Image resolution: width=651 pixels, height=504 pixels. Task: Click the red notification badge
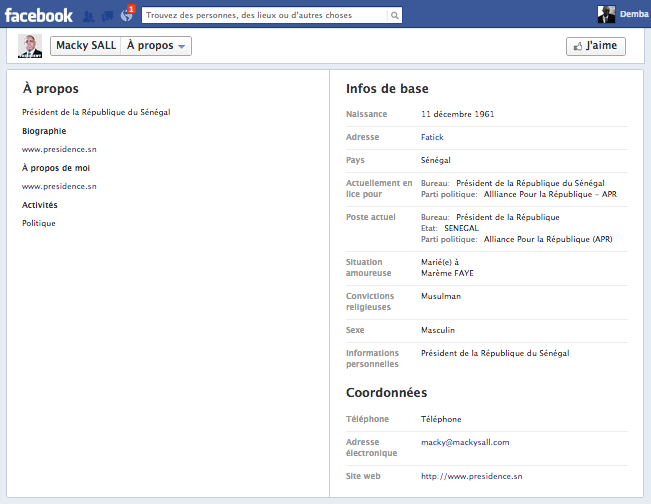131,9
